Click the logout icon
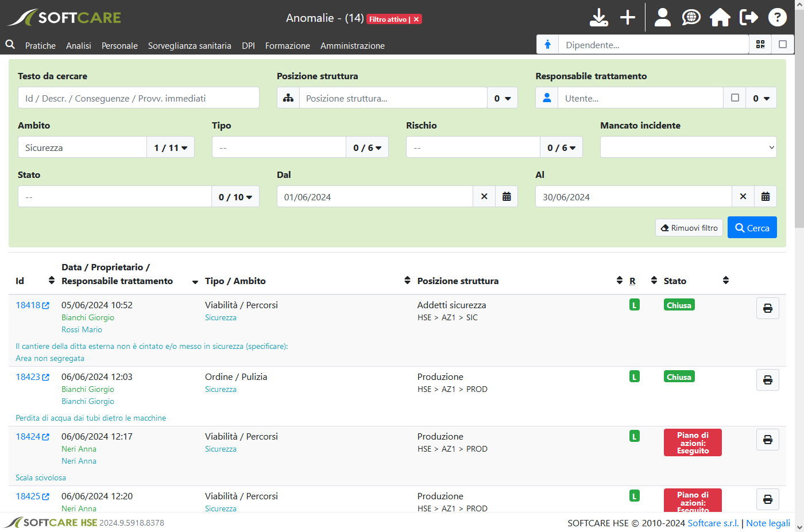This screenshot has height=532, width=804. coord(748,17)
